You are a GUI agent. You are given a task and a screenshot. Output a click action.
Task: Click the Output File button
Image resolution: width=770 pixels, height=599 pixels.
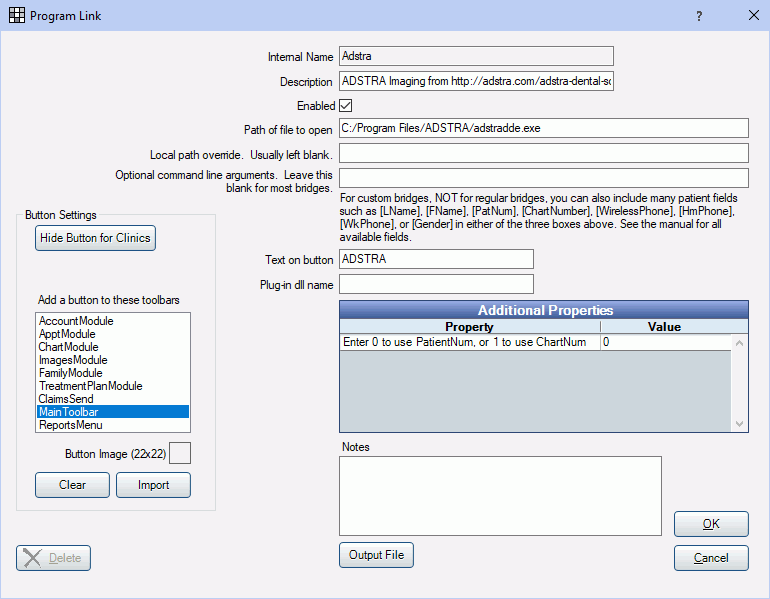click(x=376, y=555)
